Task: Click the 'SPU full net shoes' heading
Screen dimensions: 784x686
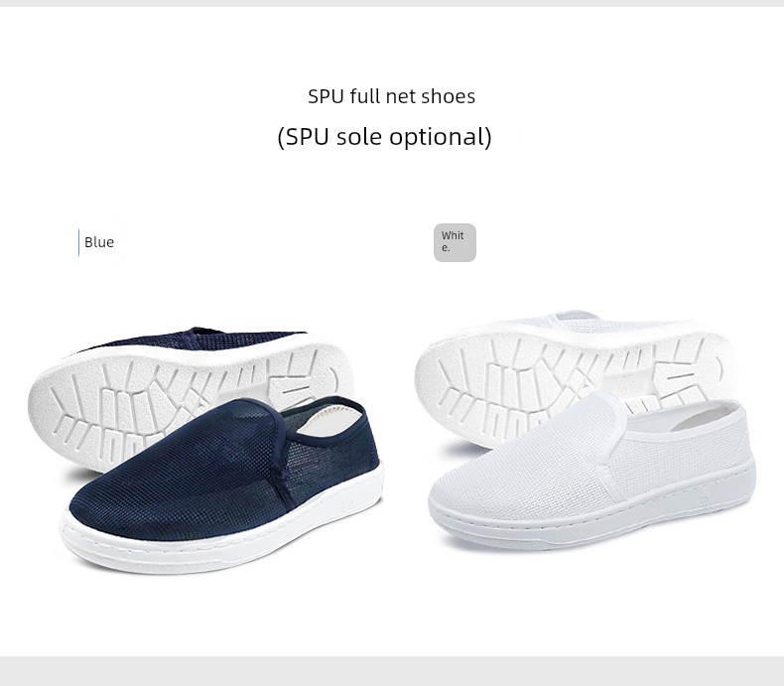Action: 391,96
